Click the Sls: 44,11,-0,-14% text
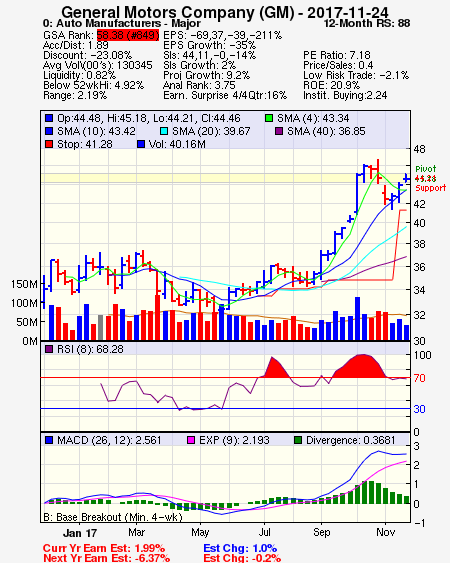450x563 pixels. (x=209, y=55)
